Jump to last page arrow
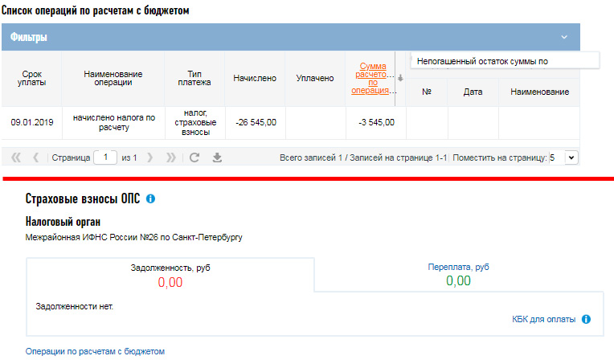 (x=170, y=157)
